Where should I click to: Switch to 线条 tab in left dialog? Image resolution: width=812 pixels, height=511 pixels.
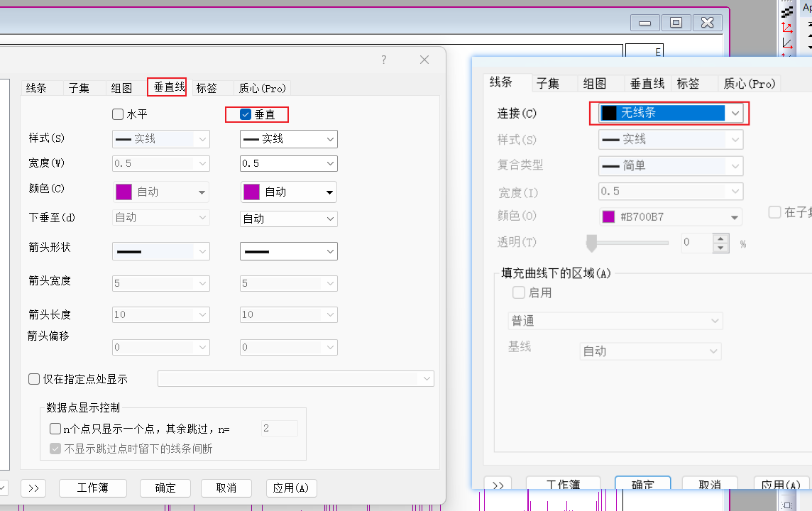pyautogui.click(x=37, y=88)
